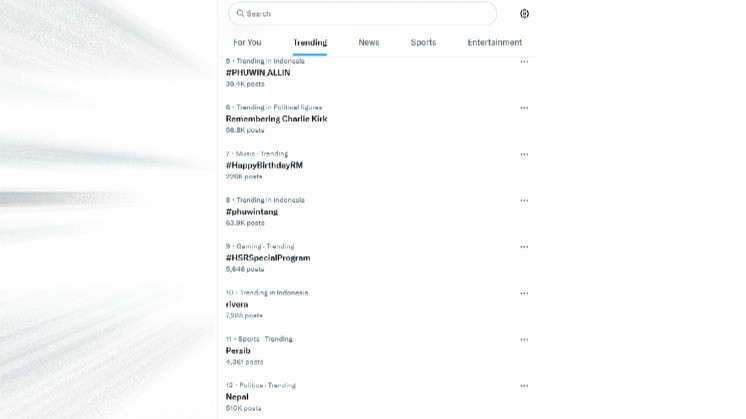Switch to the News tab

coord(369,43)
